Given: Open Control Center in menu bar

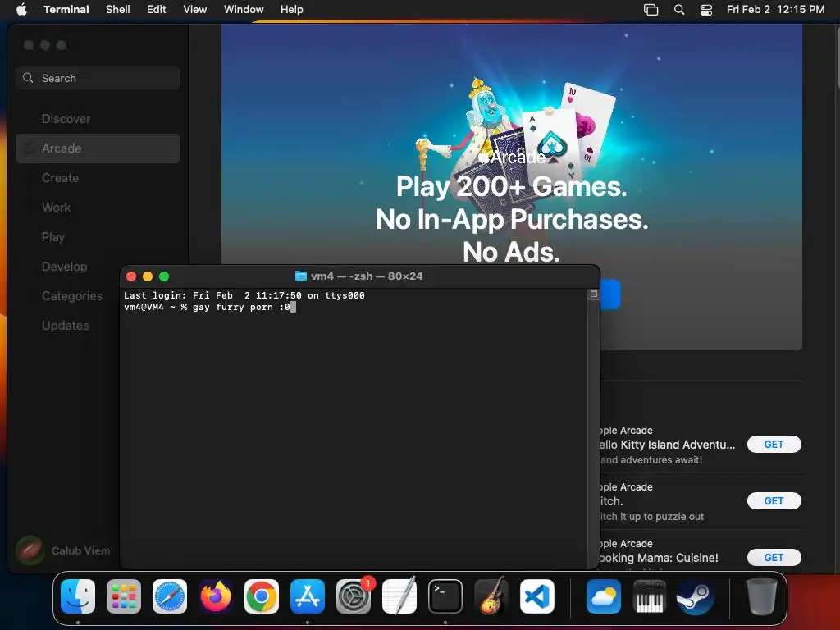Looking at the screenshot, I should pos(706,9).
